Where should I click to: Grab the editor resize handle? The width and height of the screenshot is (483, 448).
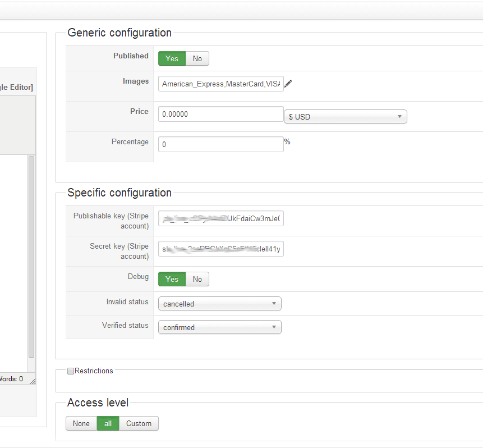point(33,381)
